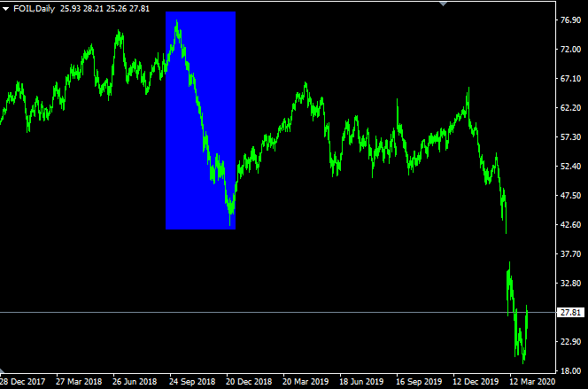The height and width of the screenshot is (389, 588).
Task: Click the 18.00 price scale label
Action: (570, 371)
